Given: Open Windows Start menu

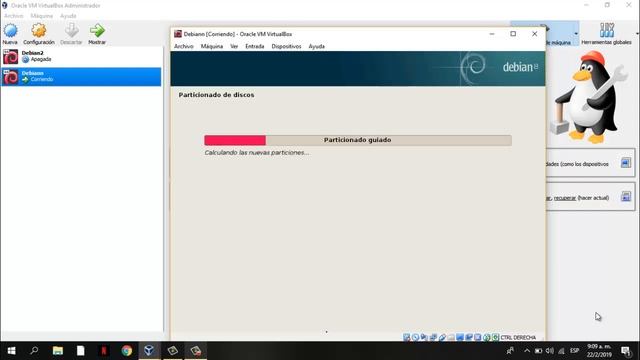Looking at the screenshot, I should [x=11, y=351].
